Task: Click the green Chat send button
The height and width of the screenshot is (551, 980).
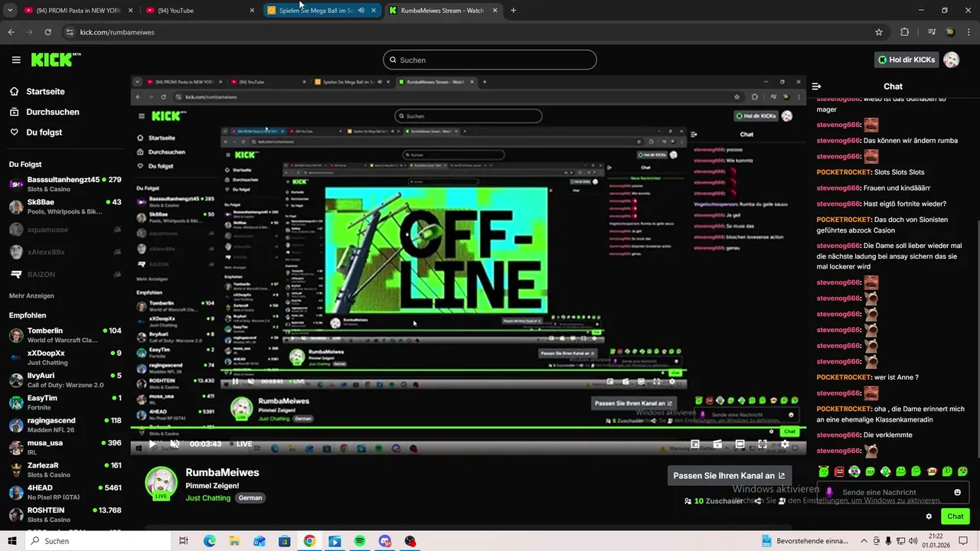Action: 955,517
